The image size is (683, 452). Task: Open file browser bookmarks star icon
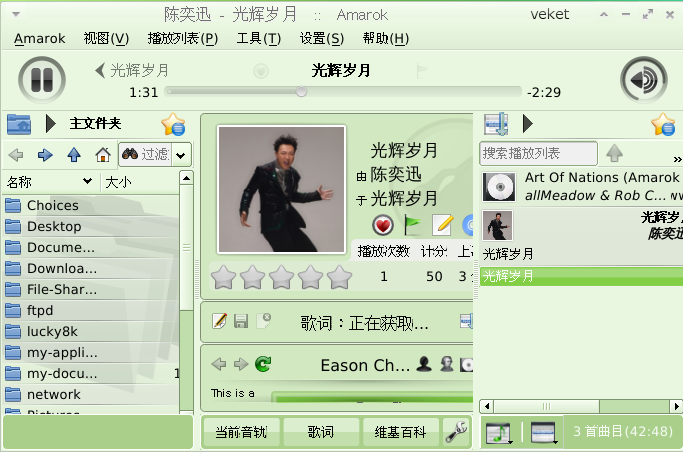tap(173, 125)
